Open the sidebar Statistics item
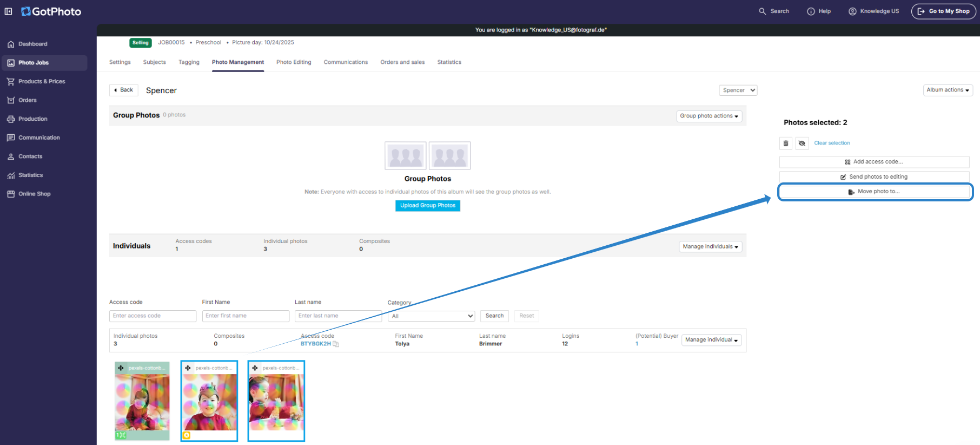 [44, 175]
